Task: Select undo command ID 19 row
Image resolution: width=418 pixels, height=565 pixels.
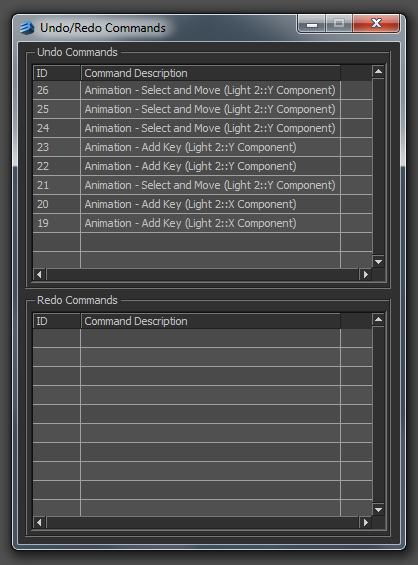Action: 203,223
